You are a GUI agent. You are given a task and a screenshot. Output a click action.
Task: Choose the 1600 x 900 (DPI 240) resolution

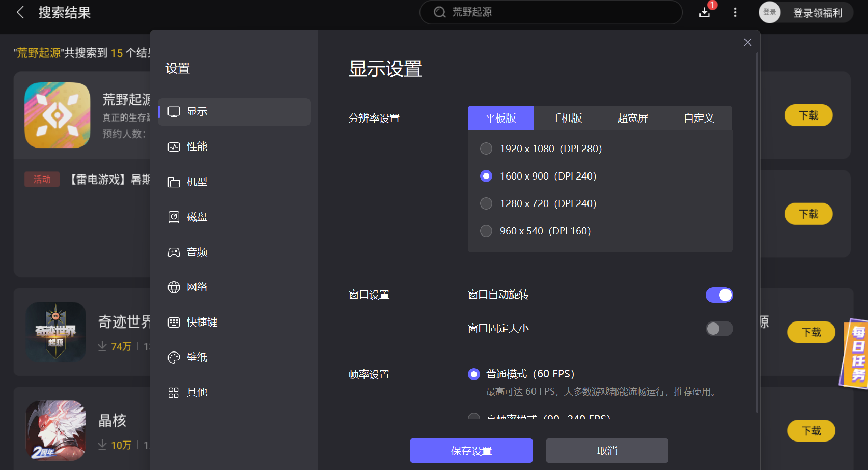pos(486,176)
